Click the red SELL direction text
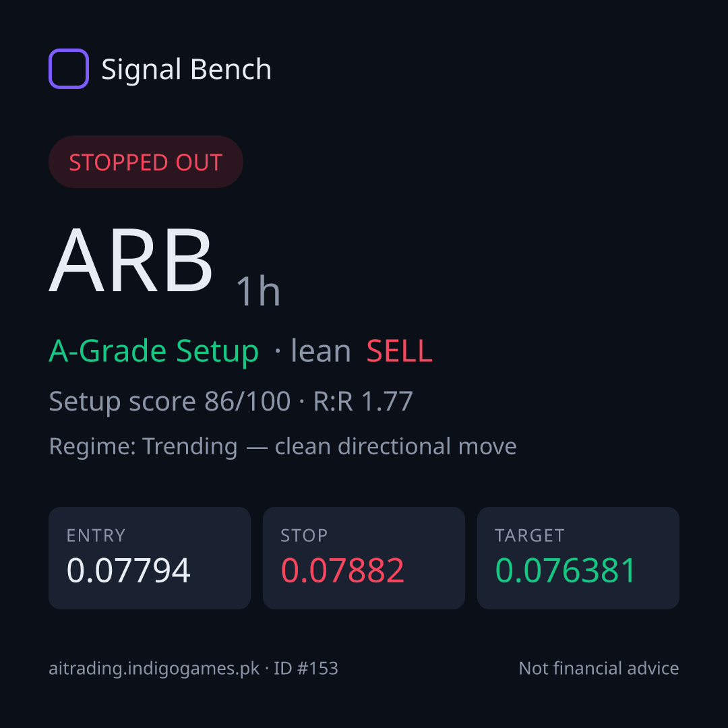Screen dimensions: 728x728 (x=399, y=351)
